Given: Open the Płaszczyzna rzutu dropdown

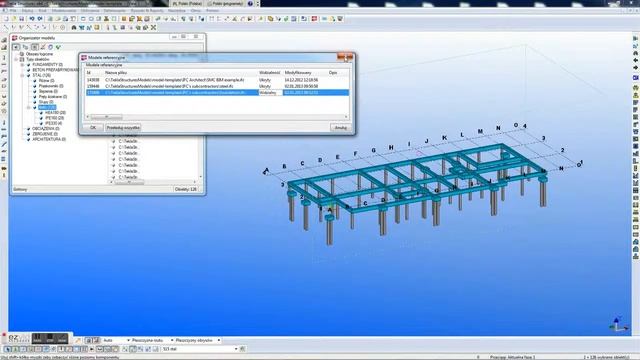Looking at the screenshot, I should 172,340.
